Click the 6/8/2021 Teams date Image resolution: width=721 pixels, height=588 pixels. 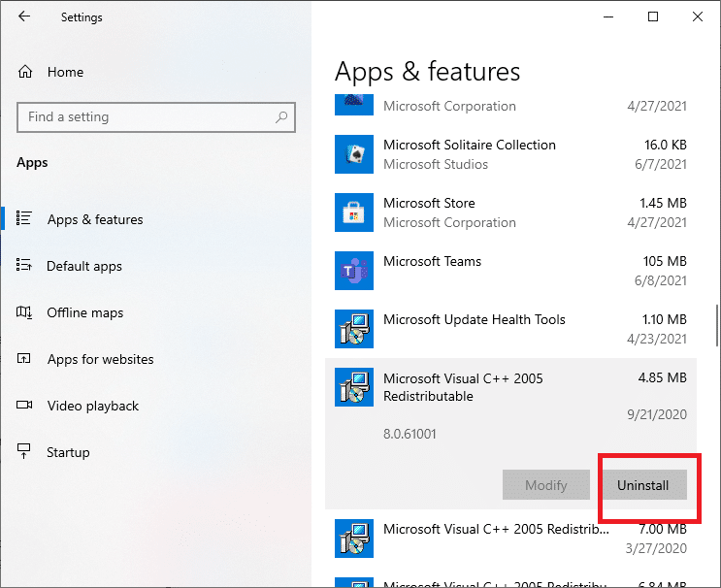point(661,280)
